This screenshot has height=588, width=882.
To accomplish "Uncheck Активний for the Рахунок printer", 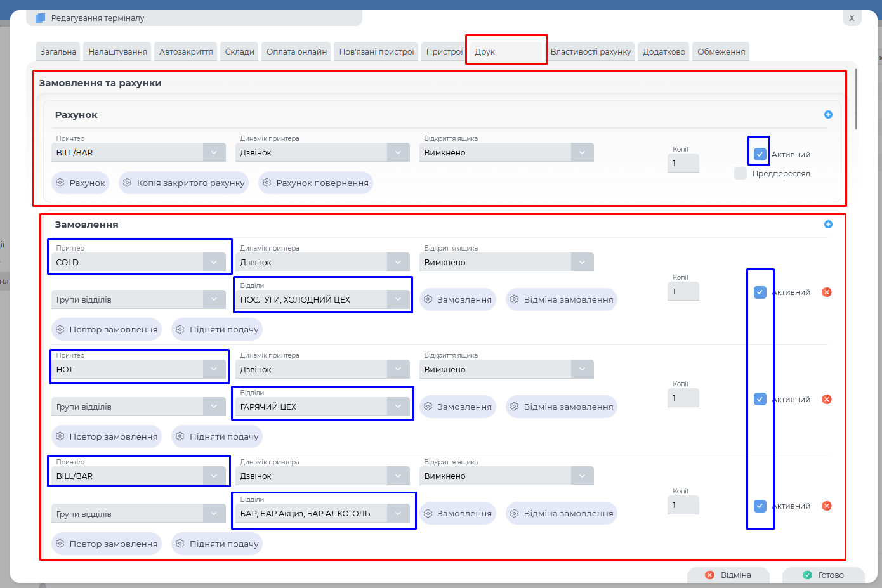I will 760,154.
